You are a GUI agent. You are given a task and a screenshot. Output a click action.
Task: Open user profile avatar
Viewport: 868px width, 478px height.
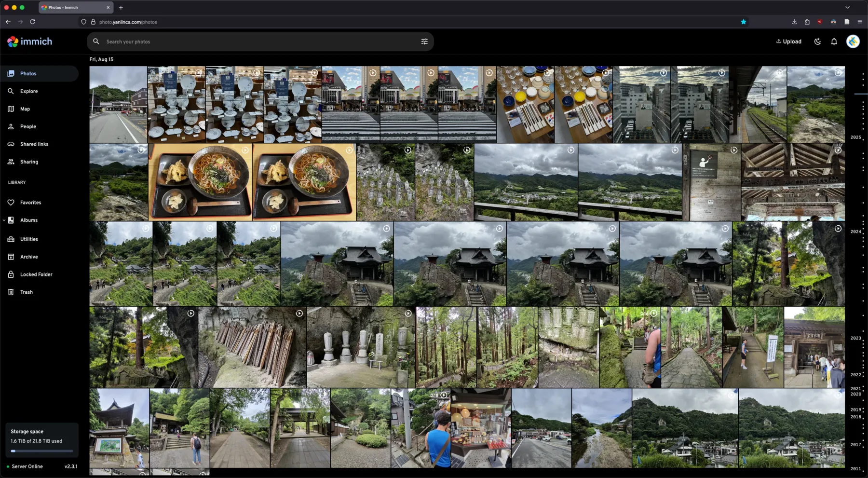tap(853, 41)
